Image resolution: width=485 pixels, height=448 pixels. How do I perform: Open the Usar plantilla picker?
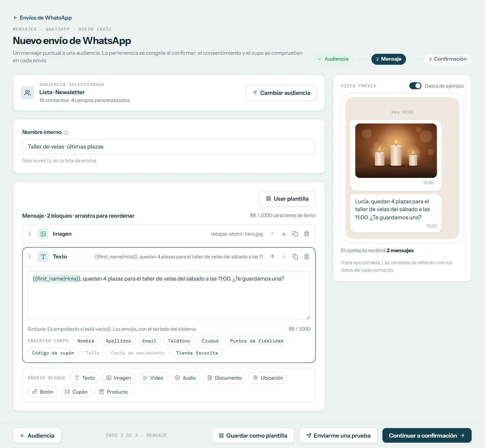[287, 199]
